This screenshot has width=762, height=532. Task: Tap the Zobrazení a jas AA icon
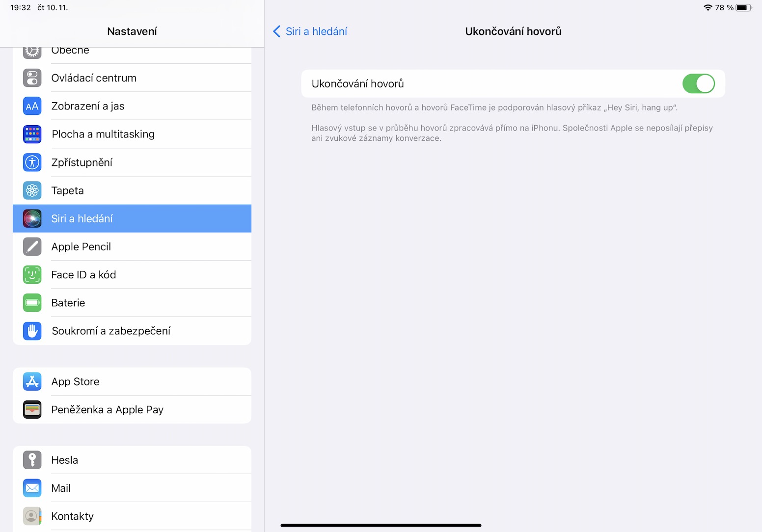pyautogui.click(x=32, y=106)
